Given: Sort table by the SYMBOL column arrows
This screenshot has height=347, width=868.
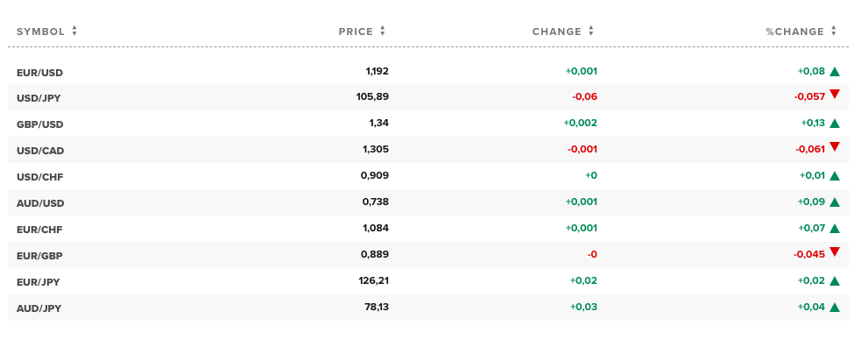Looking at the screenshot, I should point(74,32).
